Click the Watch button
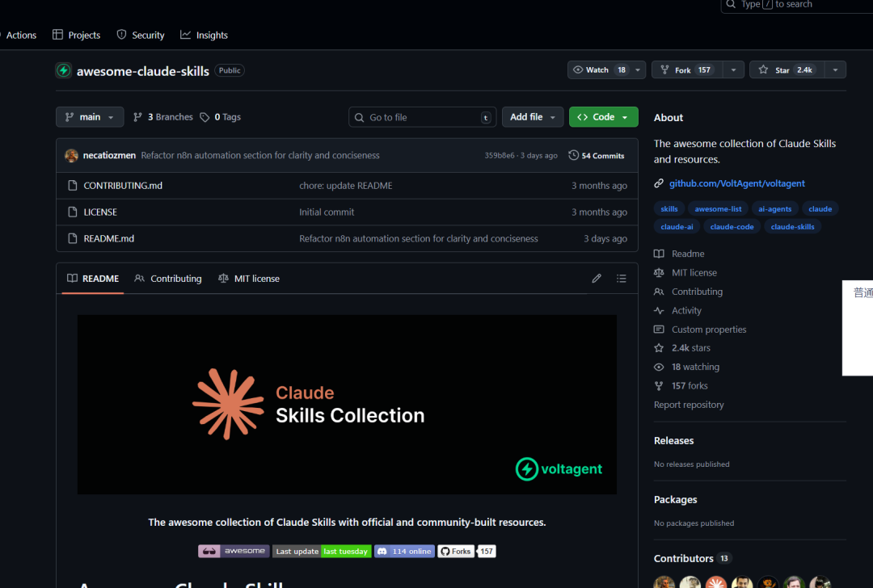 click(x=598, y=70)
